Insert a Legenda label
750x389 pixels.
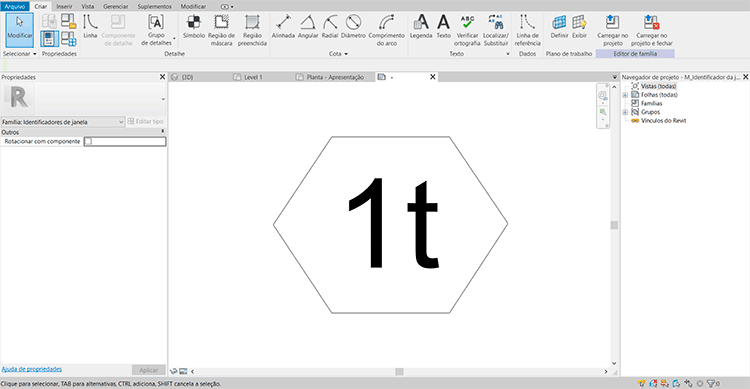click(x=421, y=27)
